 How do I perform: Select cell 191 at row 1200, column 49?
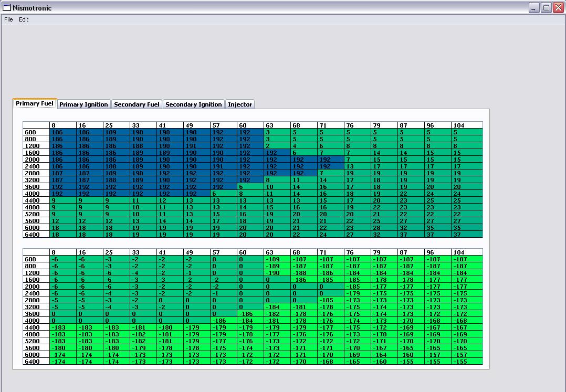point(196,146)
